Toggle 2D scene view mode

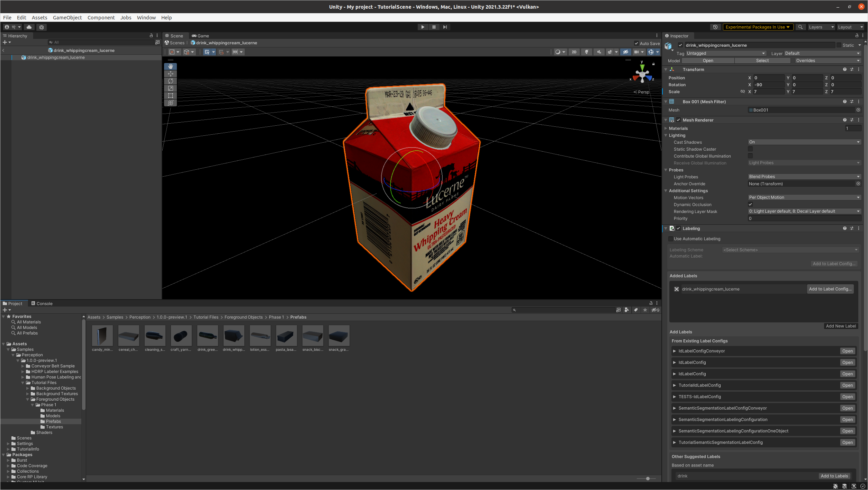574,52
